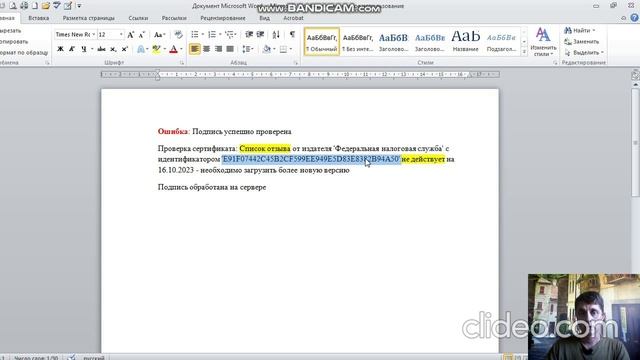Select the Без интервала style

(x=358, y=42)
